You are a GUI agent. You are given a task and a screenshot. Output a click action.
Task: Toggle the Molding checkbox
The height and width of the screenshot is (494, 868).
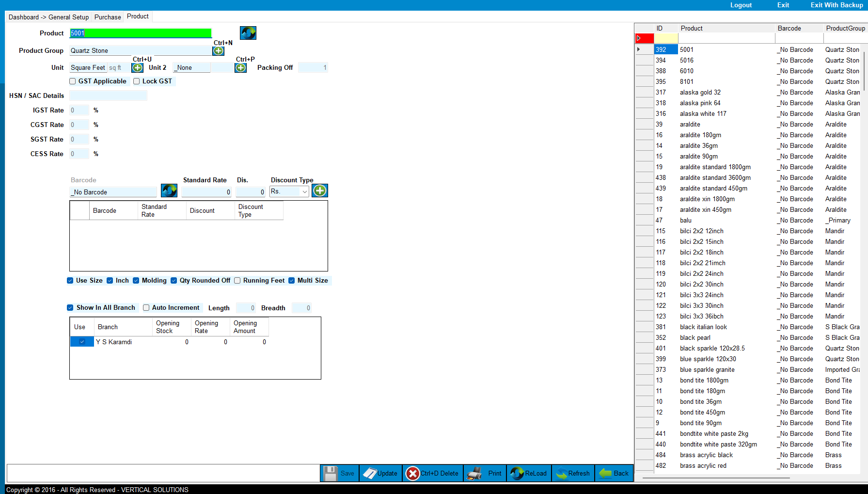[136, 281]
